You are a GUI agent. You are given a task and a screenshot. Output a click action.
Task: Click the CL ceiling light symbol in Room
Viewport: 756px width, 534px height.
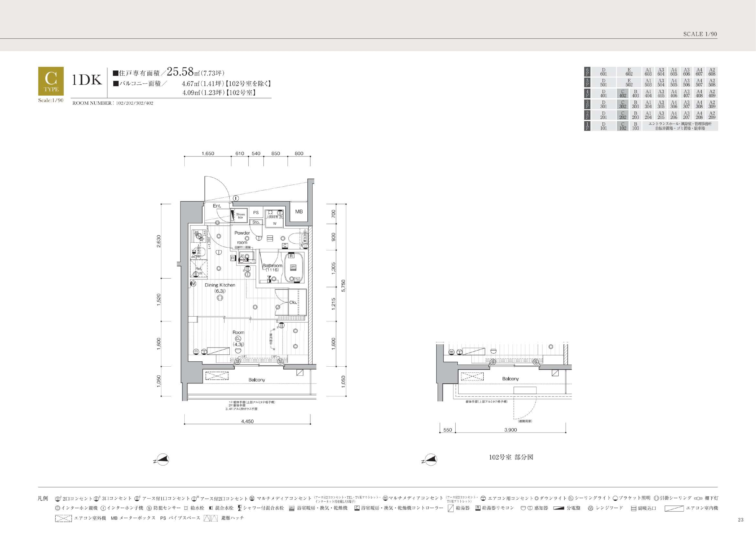[238, 339]
